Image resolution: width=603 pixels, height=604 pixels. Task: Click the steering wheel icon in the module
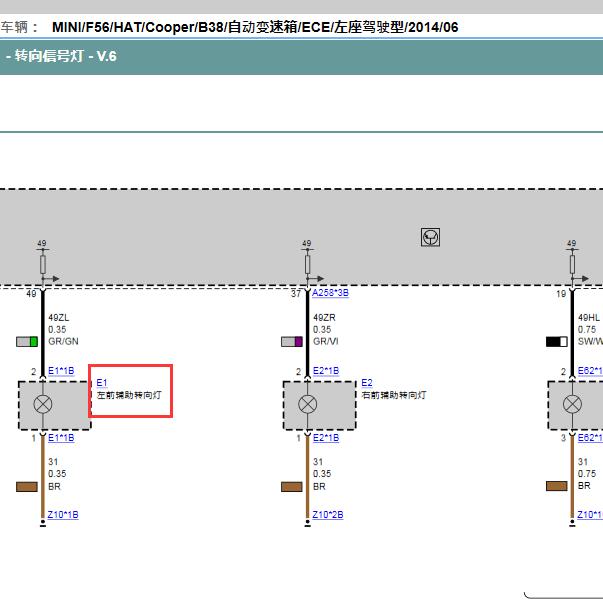pyautogui.click(x=430, y=237)
